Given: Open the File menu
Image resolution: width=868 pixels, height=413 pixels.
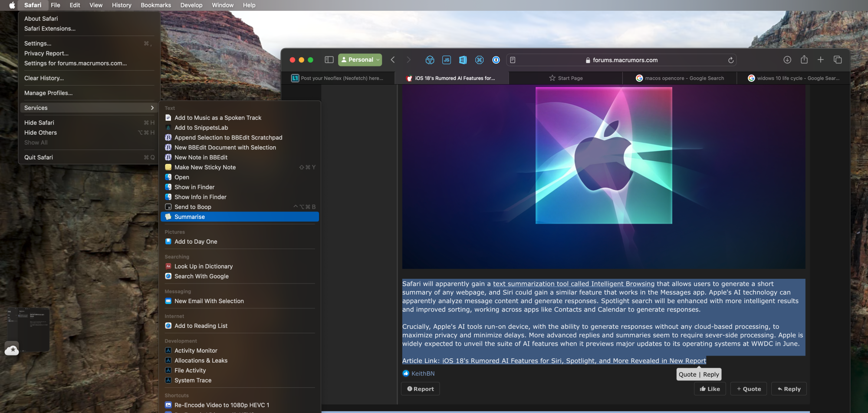Looking at the screenshot, I should (x=56, y=5).
